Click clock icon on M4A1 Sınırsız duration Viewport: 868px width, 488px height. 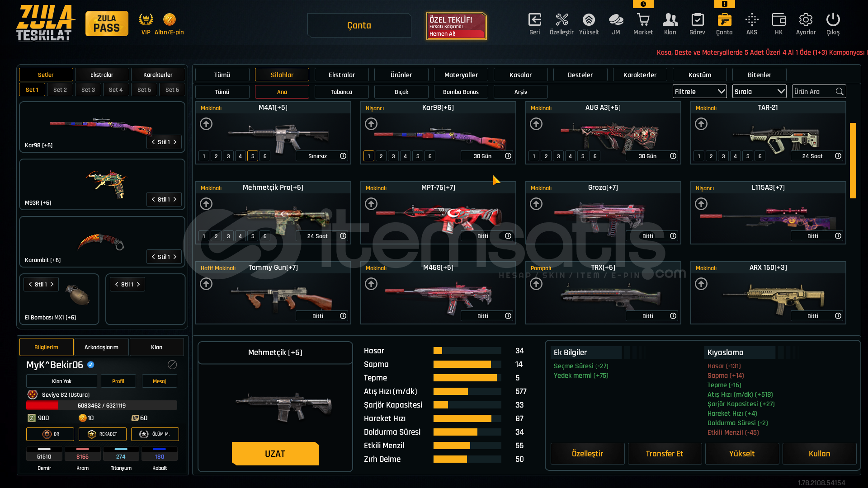point(343,156)
